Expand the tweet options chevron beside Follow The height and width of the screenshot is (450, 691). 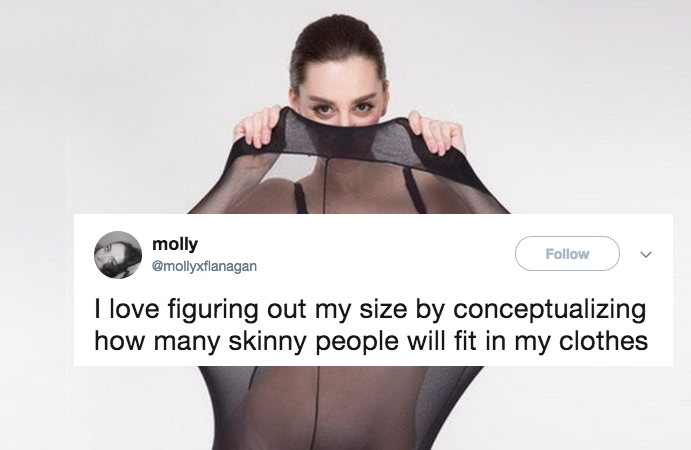tap(646, 254)
